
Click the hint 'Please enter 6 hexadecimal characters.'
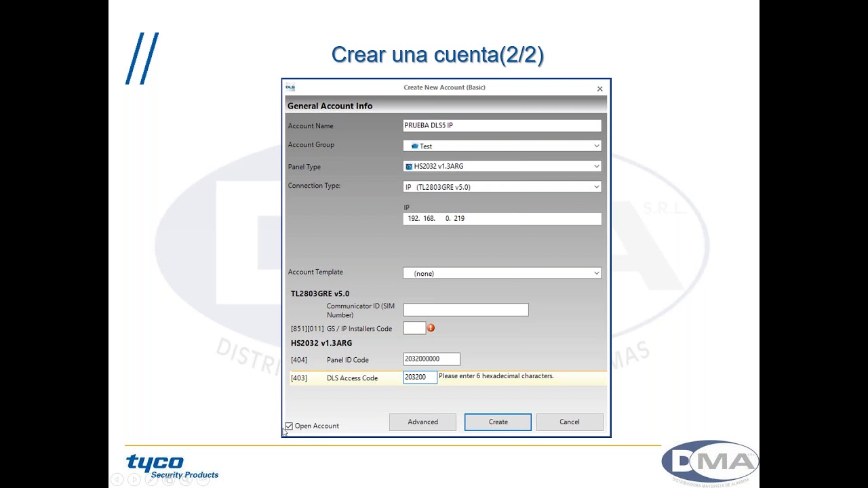pyautogui.click(x=496, y=375)
